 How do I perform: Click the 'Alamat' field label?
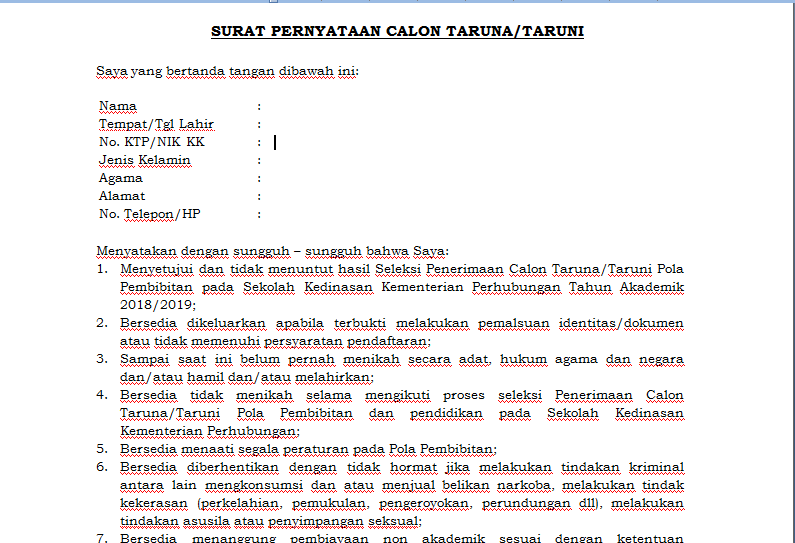[122, 196]
